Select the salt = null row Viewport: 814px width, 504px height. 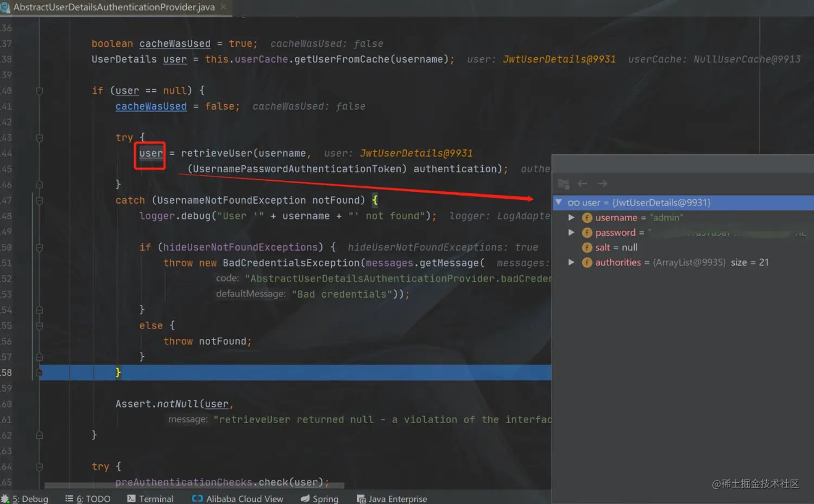683,247
